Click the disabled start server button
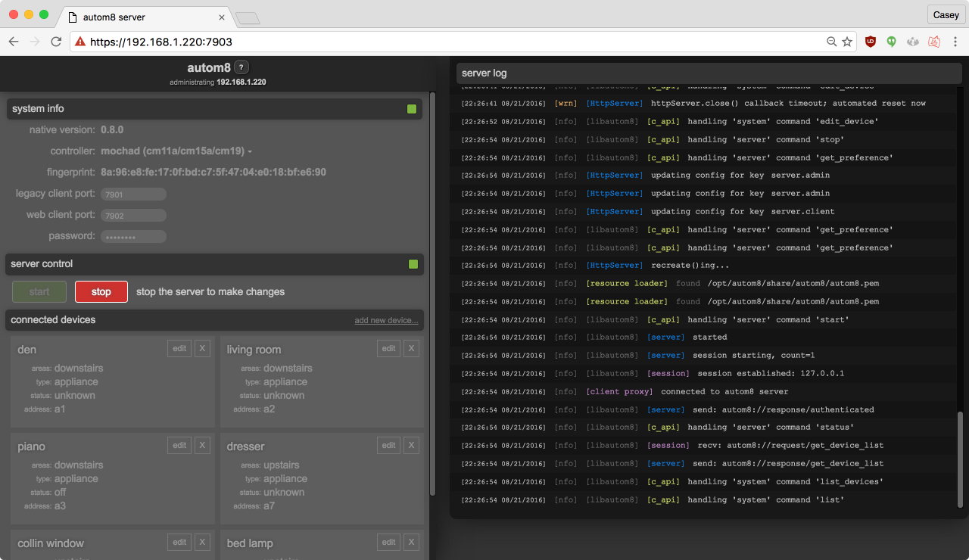 39,291
